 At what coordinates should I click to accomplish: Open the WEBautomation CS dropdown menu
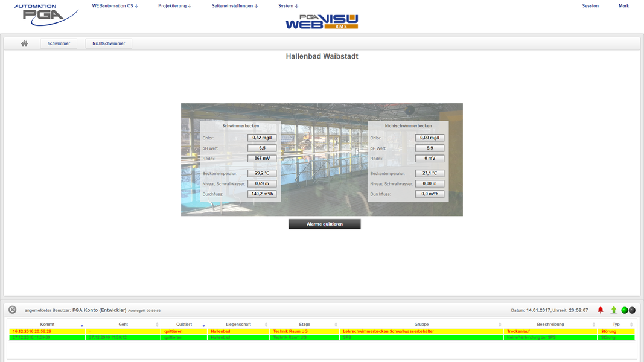point(115,6)
